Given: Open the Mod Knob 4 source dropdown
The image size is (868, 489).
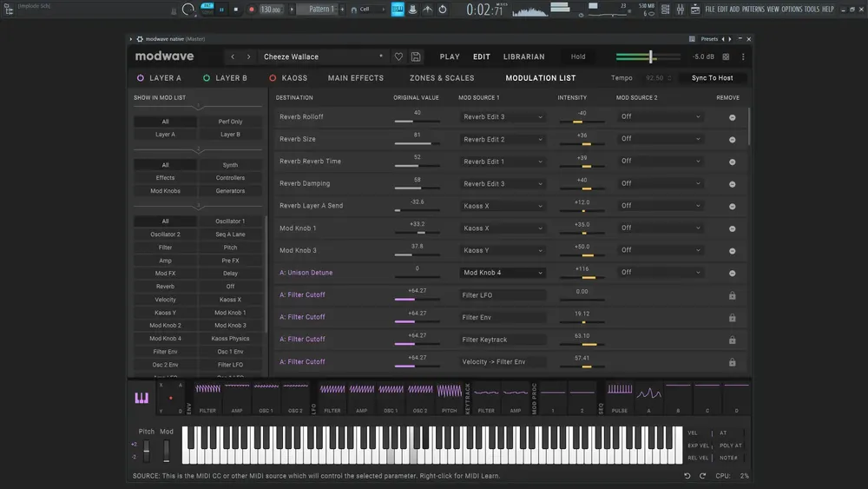Looking at the screenshot, I should pyautogui.click(x=503, y=273).
